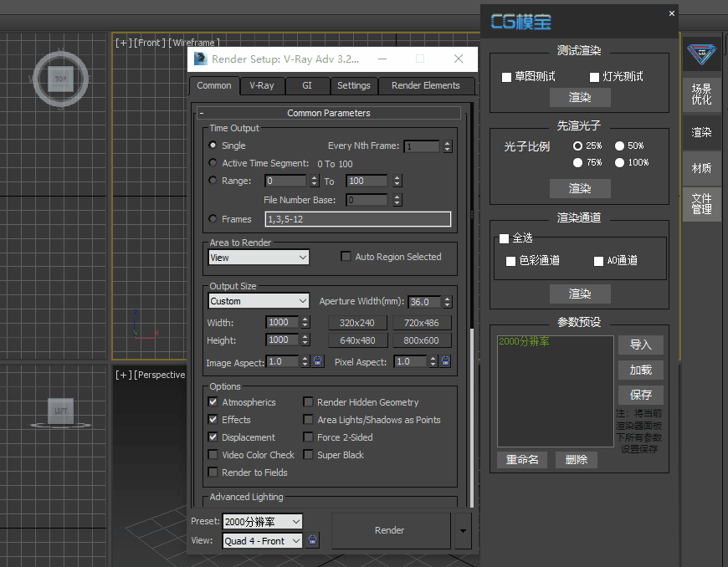This screenshot has height=567, width=728.
Task: Click the V-Ray teapot icon in title bar
Action: (x=200, y=59)
